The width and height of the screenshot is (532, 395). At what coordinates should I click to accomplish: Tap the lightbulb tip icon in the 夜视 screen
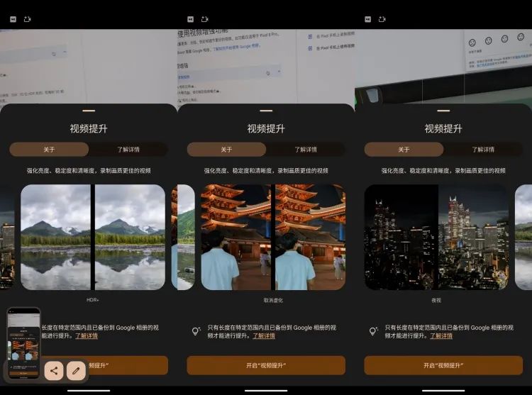pyautogui.click(x=373, y=331)
